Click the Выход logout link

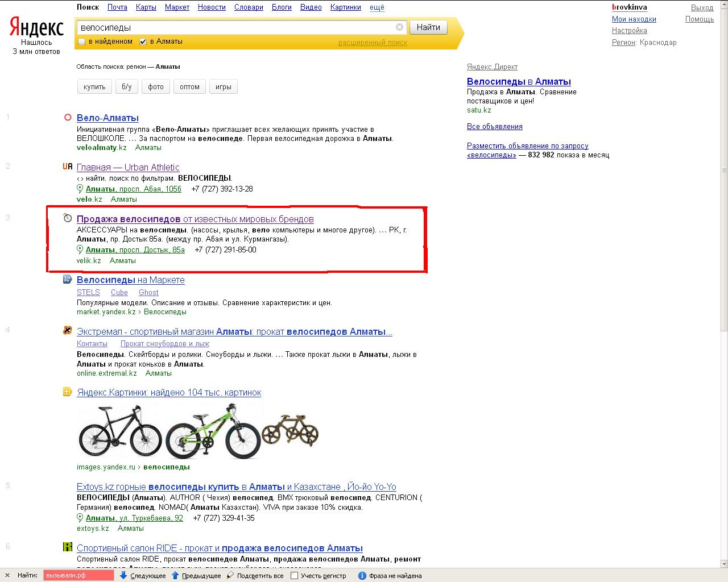[x=702, y=7]
